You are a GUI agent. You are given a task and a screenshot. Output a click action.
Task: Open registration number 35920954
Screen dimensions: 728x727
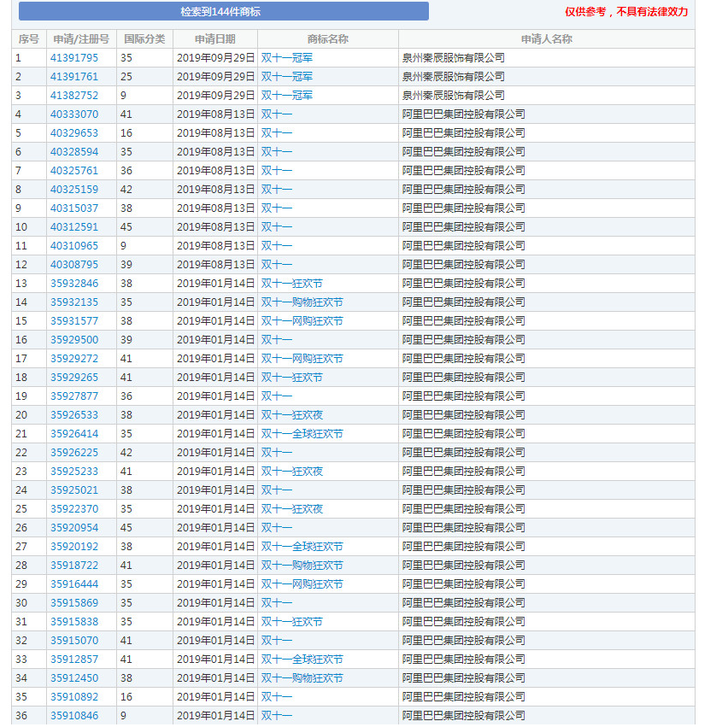73,528
